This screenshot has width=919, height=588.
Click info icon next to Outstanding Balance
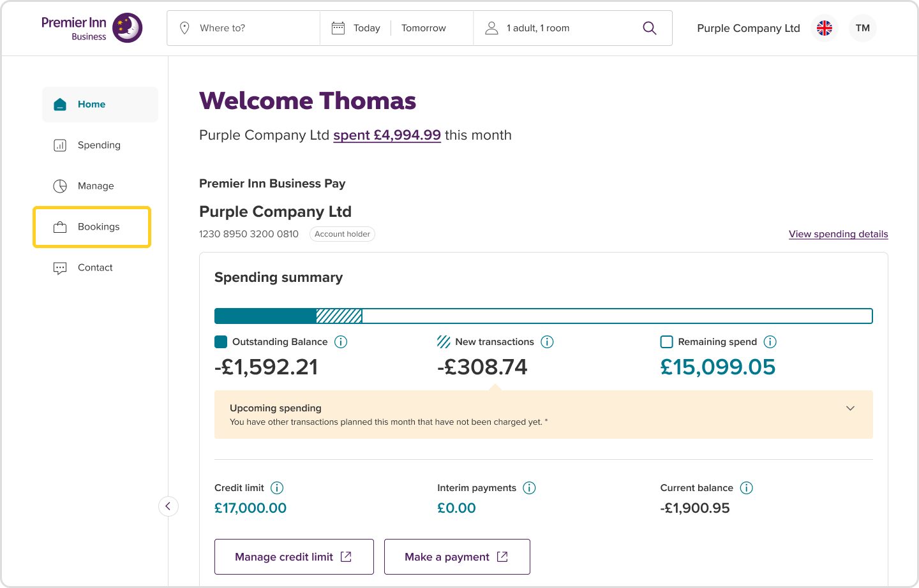341,342
